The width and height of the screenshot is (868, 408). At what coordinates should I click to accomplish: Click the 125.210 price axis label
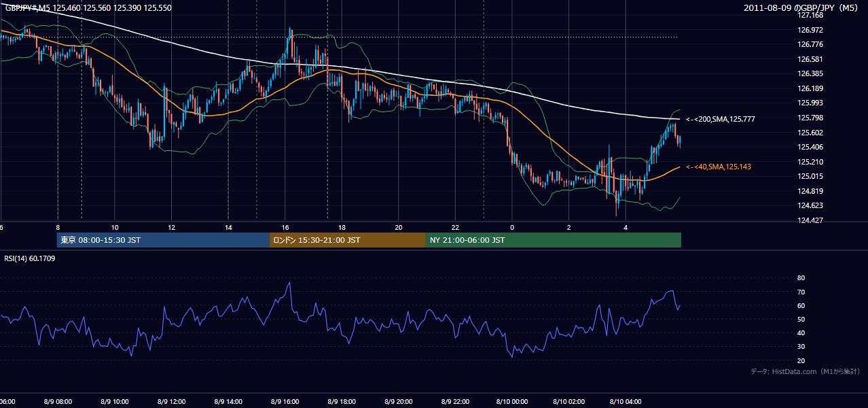click(x=810, y=162)
